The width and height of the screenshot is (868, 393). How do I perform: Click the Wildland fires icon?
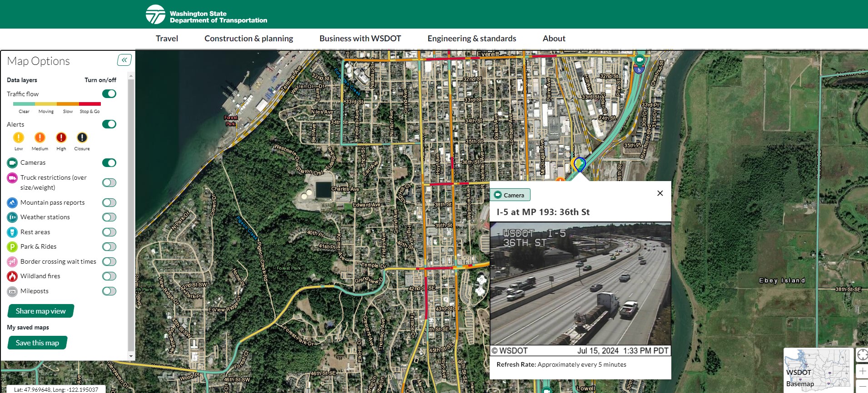pos(12,276)
